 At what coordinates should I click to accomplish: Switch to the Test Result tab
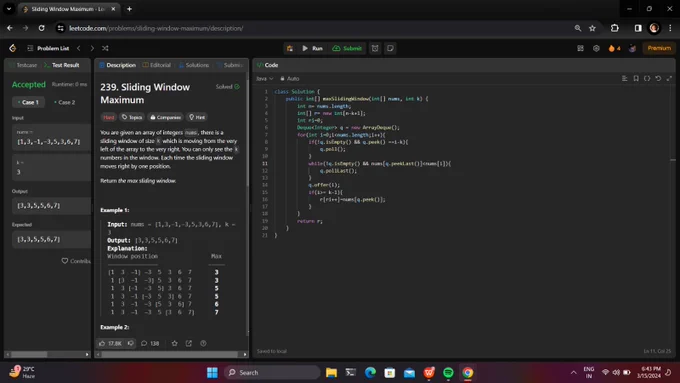(x=62, y=65)
